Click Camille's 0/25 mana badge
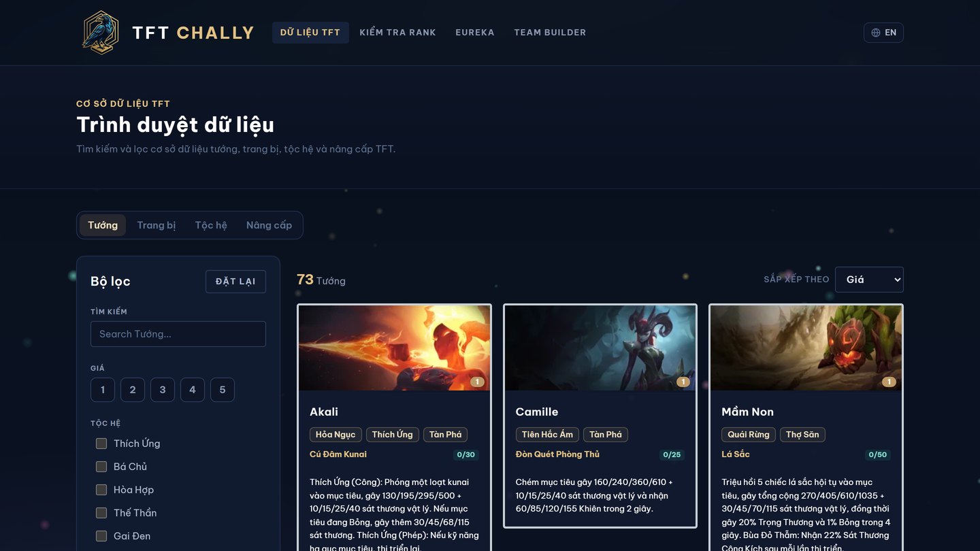This screenshot has height=551, width=980. 672,455
